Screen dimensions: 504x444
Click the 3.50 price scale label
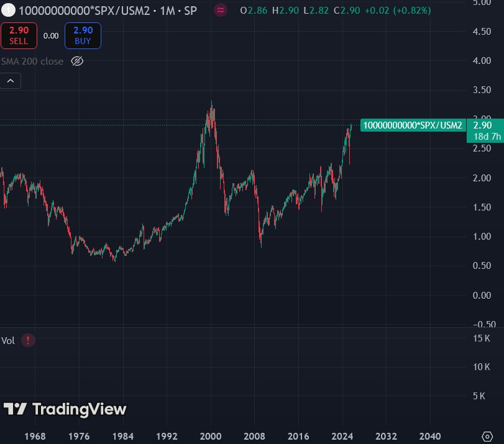(x=482, y=90)
